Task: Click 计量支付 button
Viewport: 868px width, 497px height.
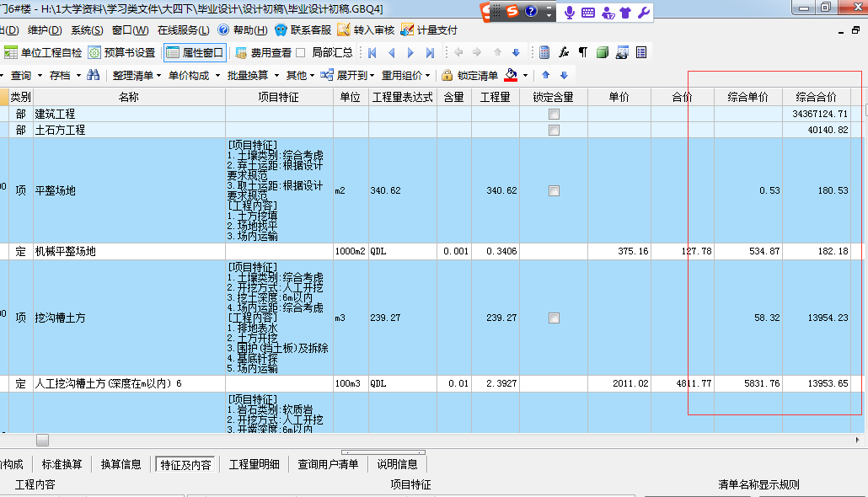Action: click(x=429, y=29)
